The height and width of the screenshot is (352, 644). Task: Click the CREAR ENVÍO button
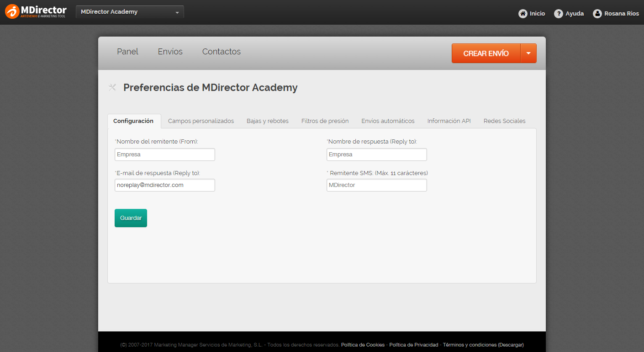pos(486,53)
